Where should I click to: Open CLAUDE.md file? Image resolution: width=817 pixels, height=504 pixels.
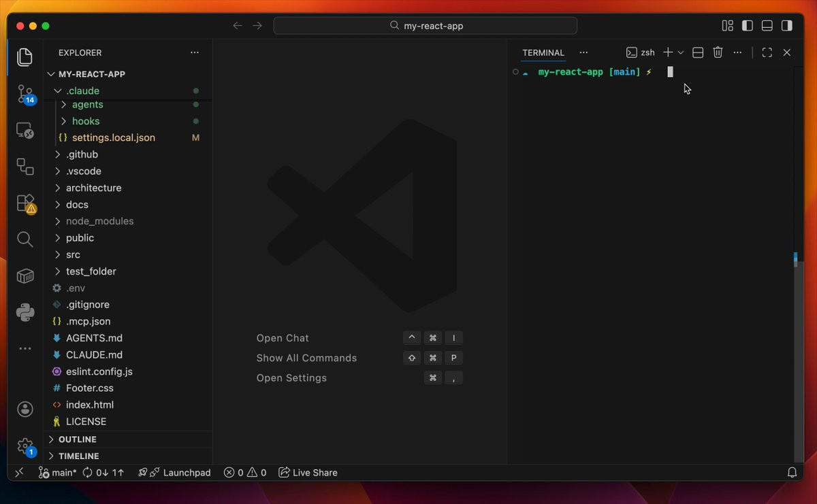click(128, 354)
